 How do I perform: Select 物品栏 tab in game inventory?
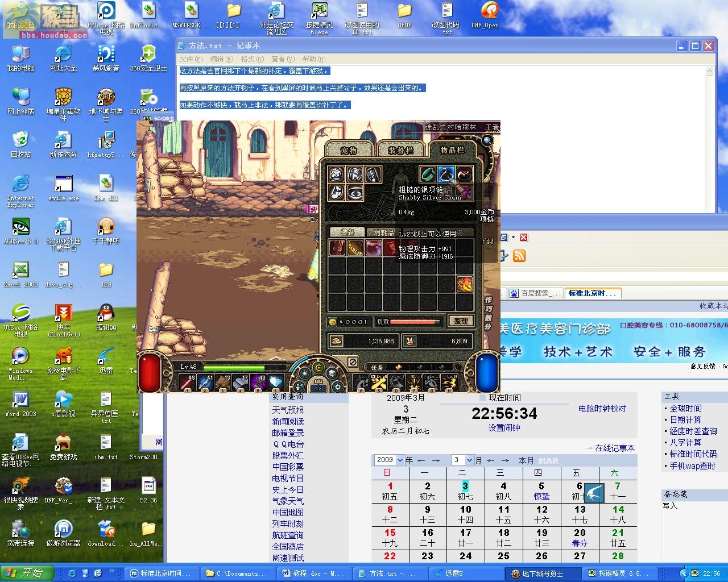coord(453,149)
